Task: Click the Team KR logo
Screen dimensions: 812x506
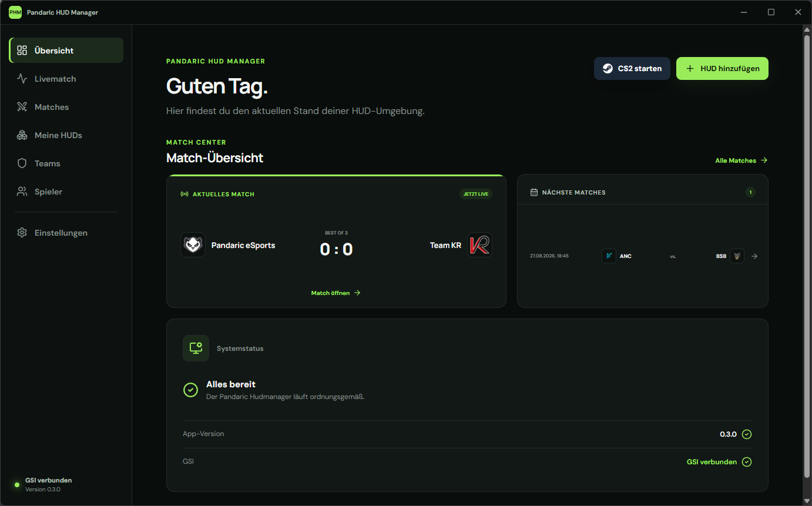Action: (x=479, y=245)
